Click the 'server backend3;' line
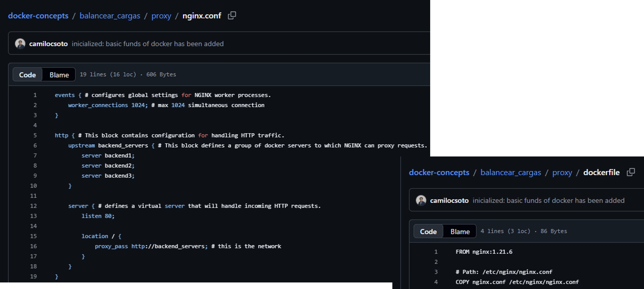This screenshot has width=644, height=289. pos(108,176)
